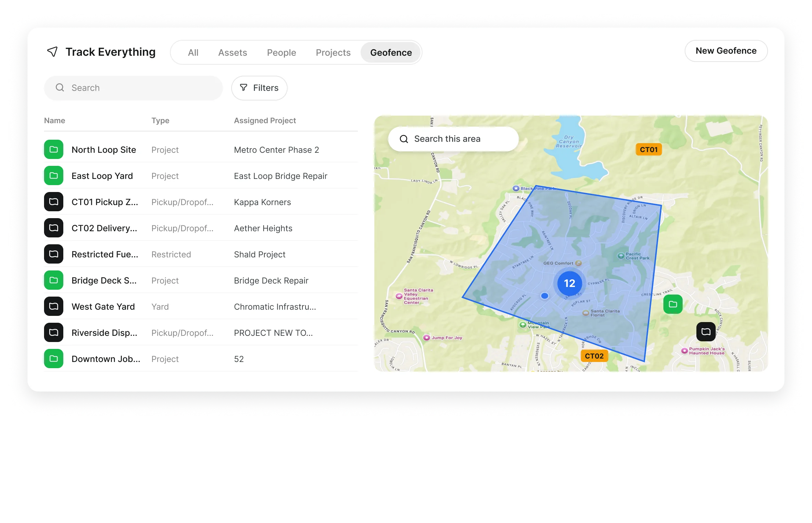Select the CT02 orange label on the map

click(x=594, y=356)
